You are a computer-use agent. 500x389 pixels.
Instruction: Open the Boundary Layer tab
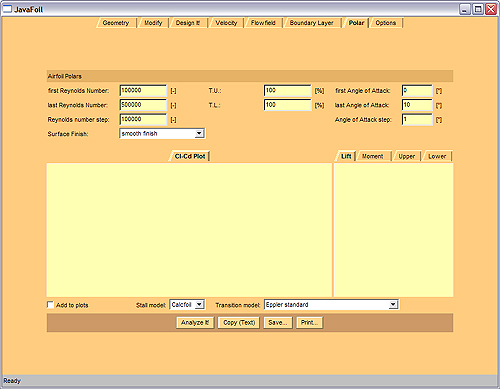tap(312, 23)
